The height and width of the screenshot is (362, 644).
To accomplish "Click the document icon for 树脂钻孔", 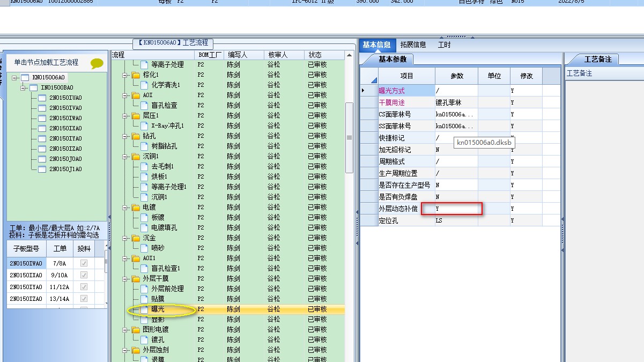I will (144, 146).
